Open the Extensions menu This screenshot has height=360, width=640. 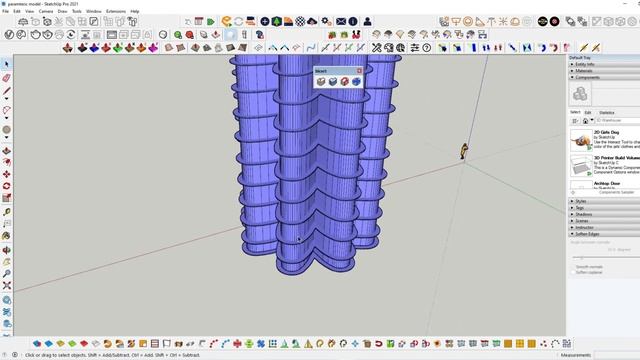[116, 11]
